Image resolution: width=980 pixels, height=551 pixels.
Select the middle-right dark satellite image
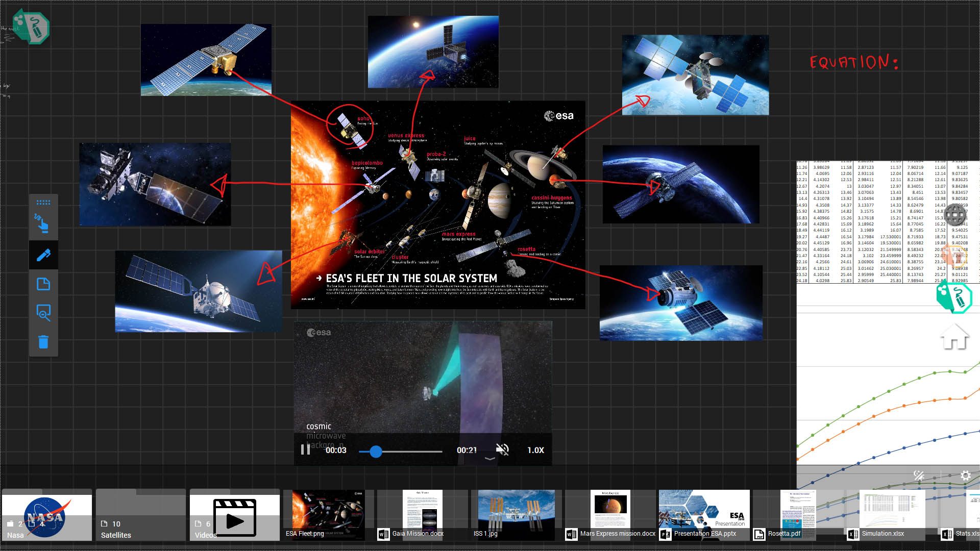pyautogui.click(x=681, y=184)
